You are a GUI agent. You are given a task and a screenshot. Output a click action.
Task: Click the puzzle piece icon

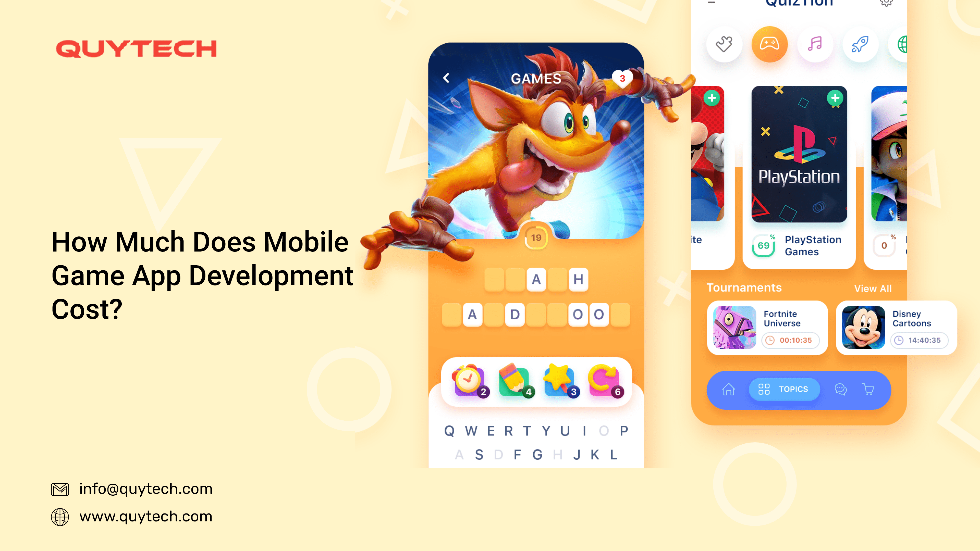coord(724,43)
